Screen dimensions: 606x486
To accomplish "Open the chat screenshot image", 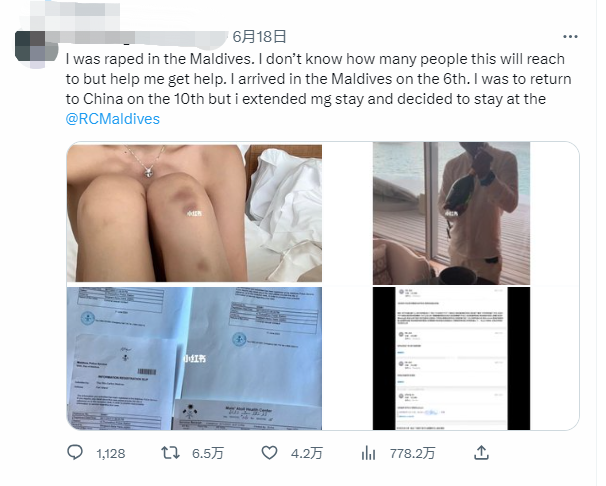I will click(x=451, y=358).
